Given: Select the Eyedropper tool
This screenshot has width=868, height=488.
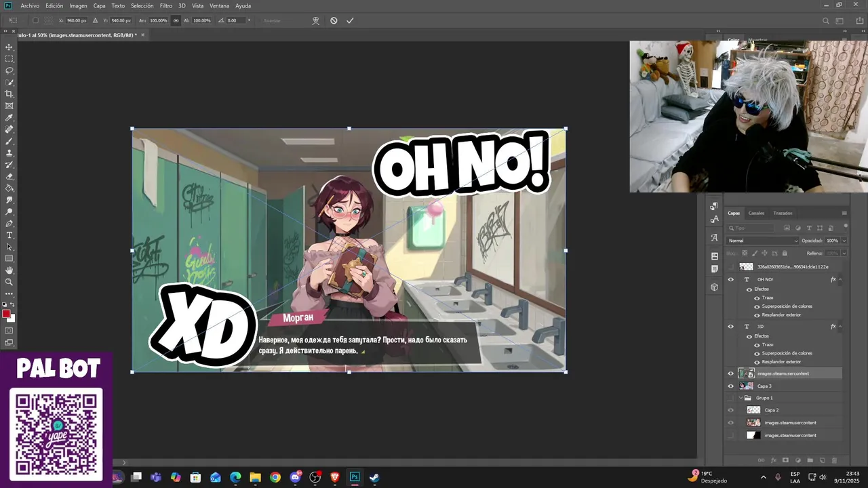Looking at the screenshot, I should pos(9,118).
